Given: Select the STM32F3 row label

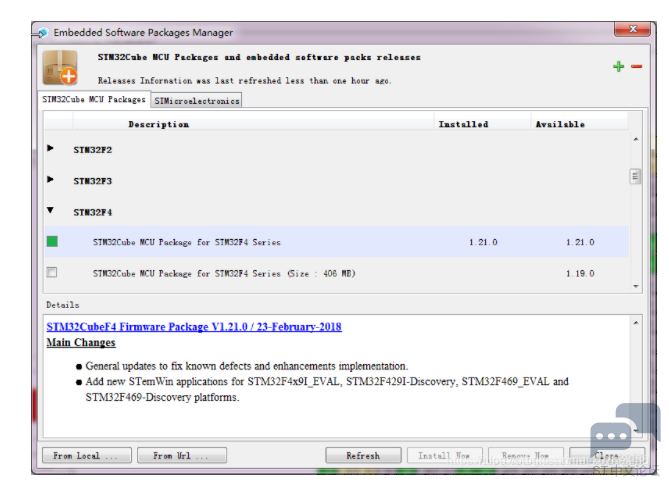Looking at the screenshot, I should click(x=93, y=181).
